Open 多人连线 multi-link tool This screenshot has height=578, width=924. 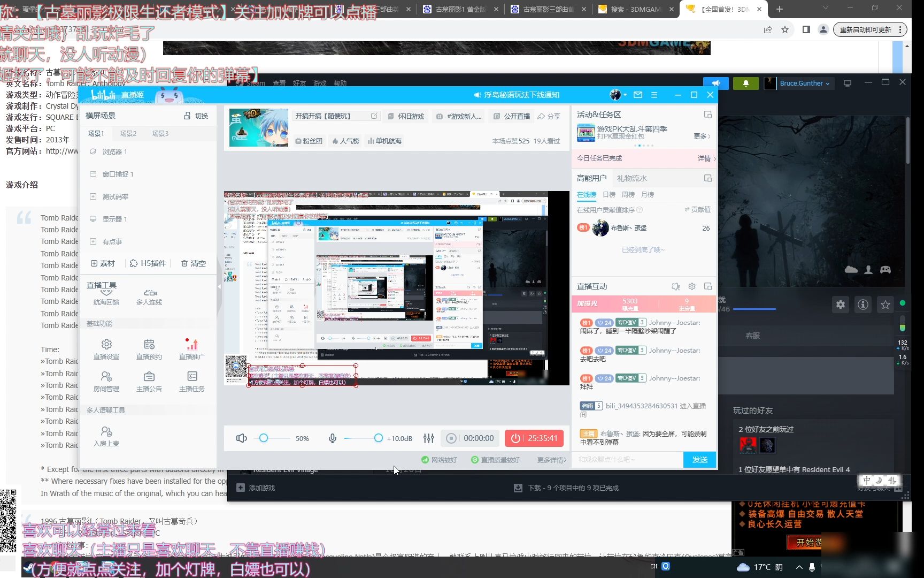point(149,297)
